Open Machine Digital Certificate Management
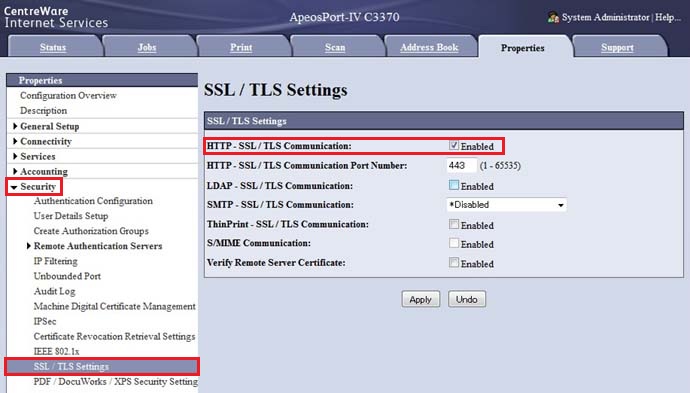Image resolution: width=690 pixels, height=393 pixels. point(114,306)
